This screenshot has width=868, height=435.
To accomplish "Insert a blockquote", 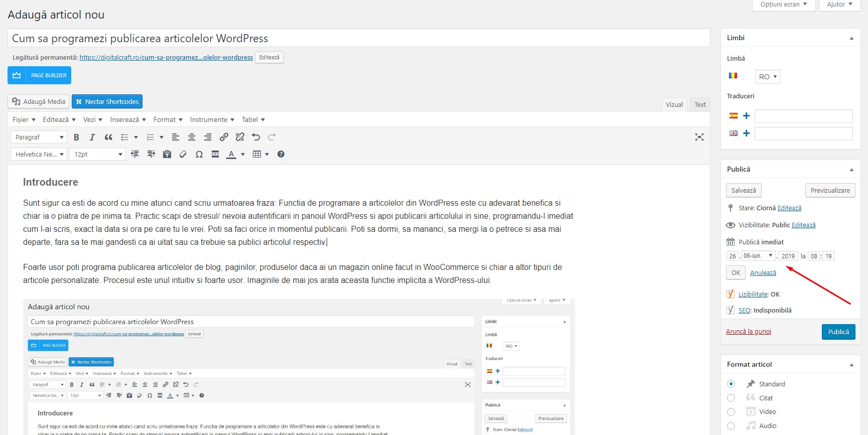I will click(108, 137).
